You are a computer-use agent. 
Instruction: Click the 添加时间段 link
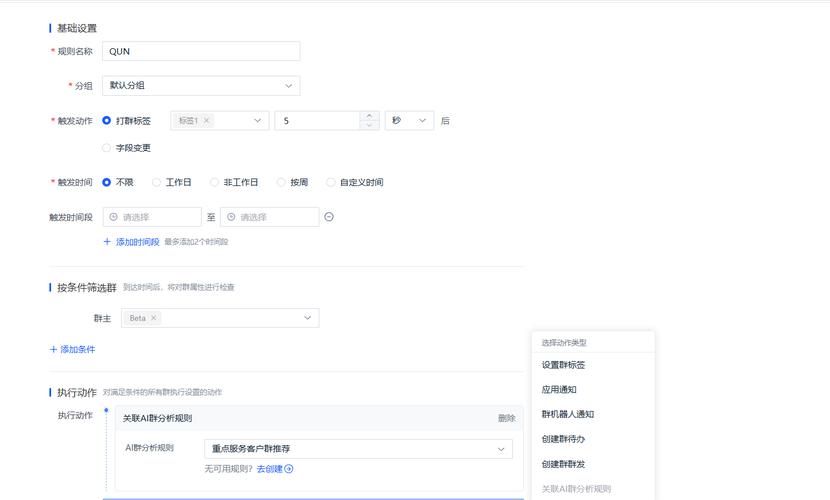pyautogui.click(x=138, y=242)
